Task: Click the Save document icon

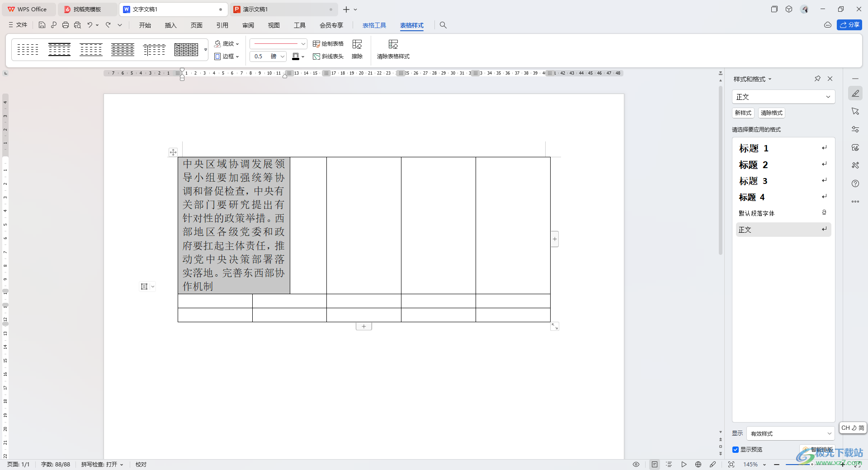Action: (42, 25)
